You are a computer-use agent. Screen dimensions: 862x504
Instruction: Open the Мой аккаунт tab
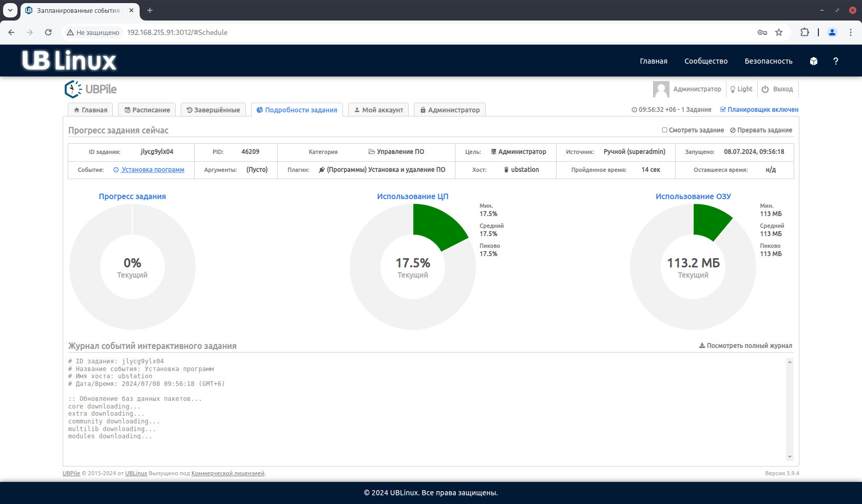pos(378,110)
